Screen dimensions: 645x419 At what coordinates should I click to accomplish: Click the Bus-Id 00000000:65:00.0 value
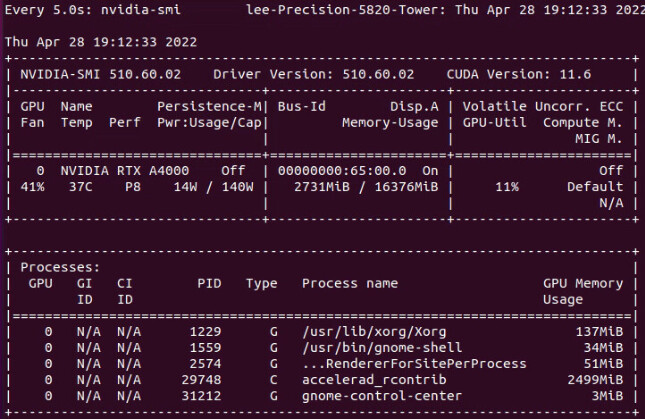(341, 171)
